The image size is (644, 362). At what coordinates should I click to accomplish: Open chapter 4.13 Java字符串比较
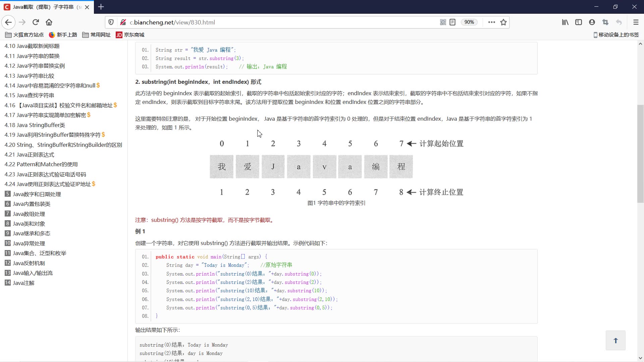click(x=29, y=76)
